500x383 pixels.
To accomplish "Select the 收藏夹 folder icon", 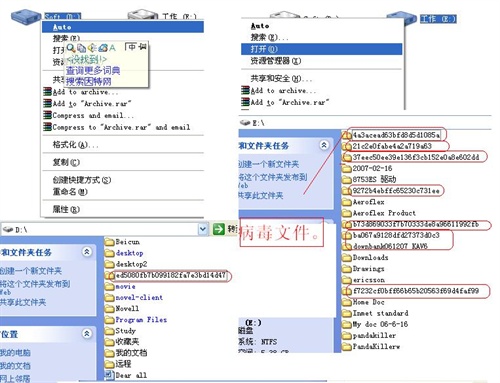I will [110, 342].
